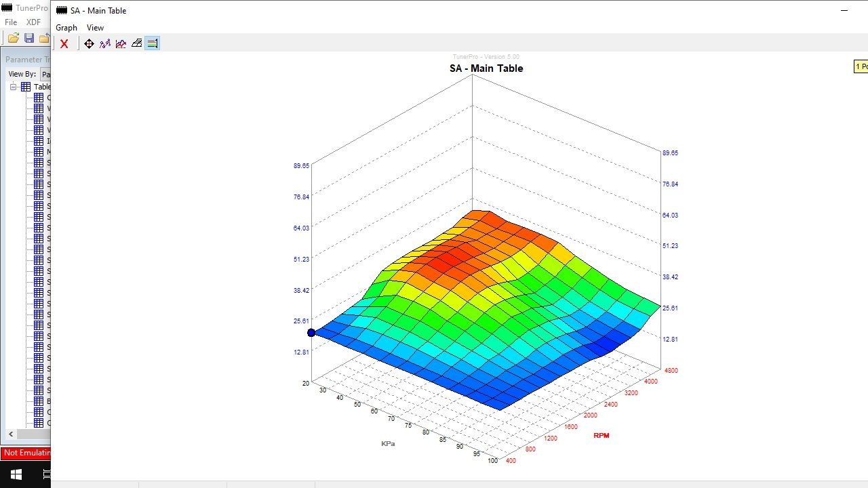Image resolution: width=868 pixels, height=488 pixels.
Task: Minimize the SA - Main Table window
Action: 844,10
